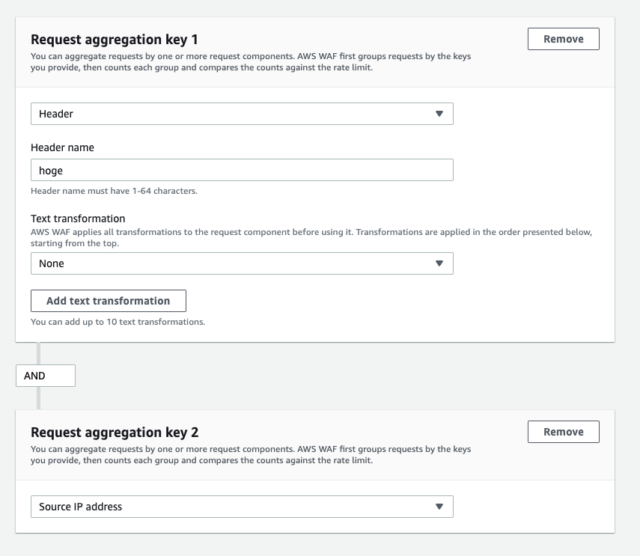This screenshot has height=556, width=640.
Task: Open the None text transformation dropdown
Action: pyautogui.click(x=242, y=264)
